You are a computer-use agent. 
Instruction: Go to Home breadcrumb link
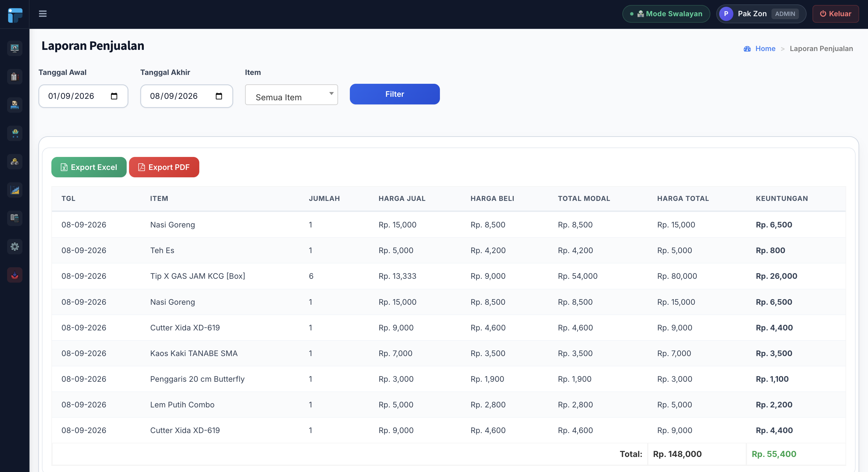pyautogui.click(x=765, y=48)
